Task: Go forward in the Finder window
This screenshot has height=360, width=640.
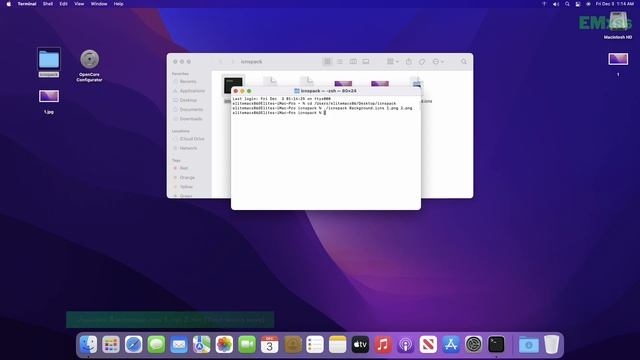Action: pyautogui.click(x=233, y=61)
